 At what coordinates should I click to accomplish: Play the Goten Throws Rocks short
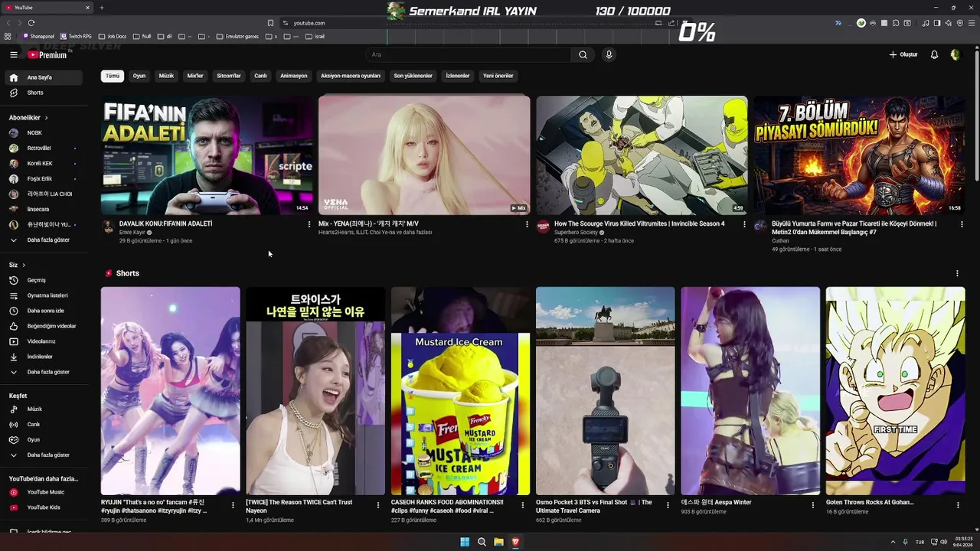point(896,391)
